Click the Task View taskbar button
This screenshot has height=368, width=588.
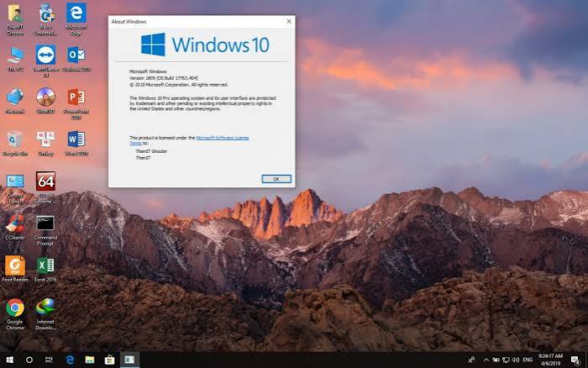49,360
